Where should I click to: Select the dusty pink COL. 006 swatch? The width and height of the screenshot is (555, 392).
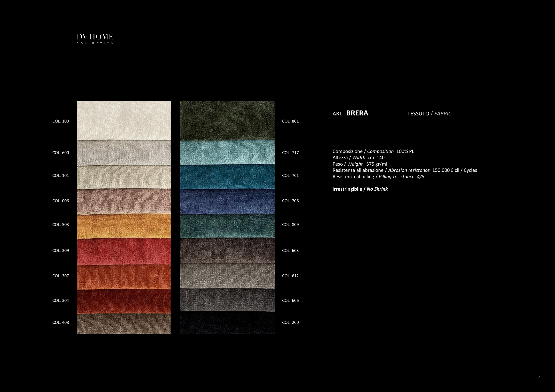(124, 201)
